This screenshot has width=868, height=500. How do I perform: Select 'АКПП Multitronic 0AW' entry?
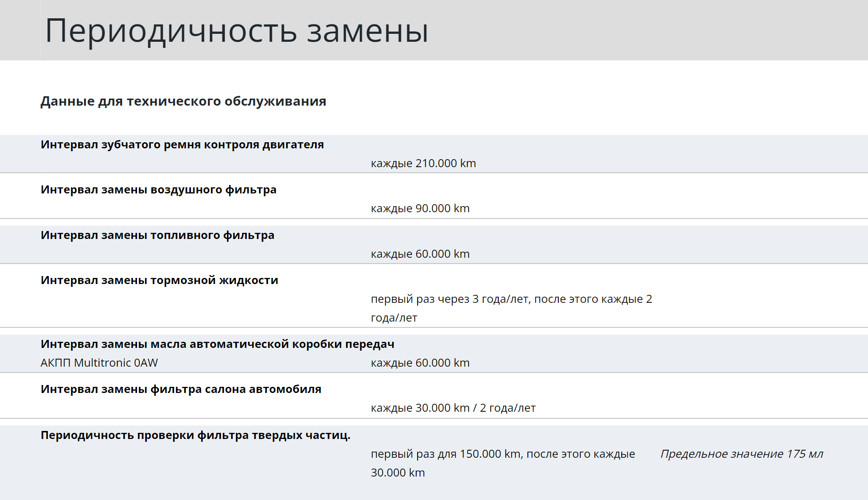(x=99, y=363)
